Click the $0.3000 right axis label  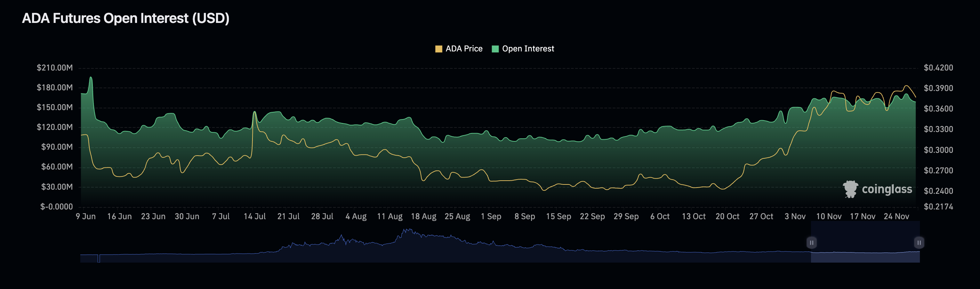(939, 150)
